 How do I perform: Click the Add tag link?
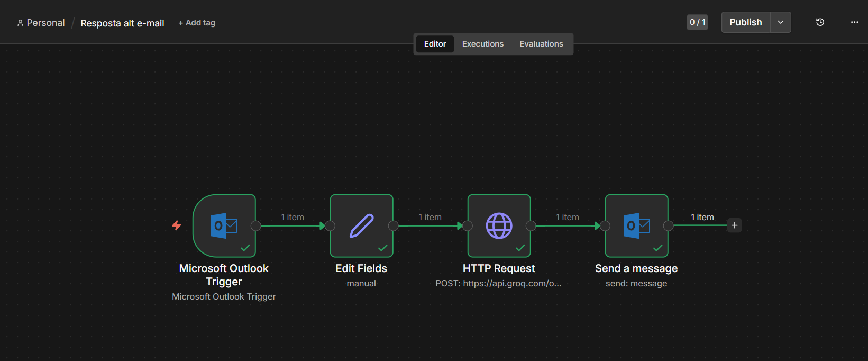click(197, 23)
